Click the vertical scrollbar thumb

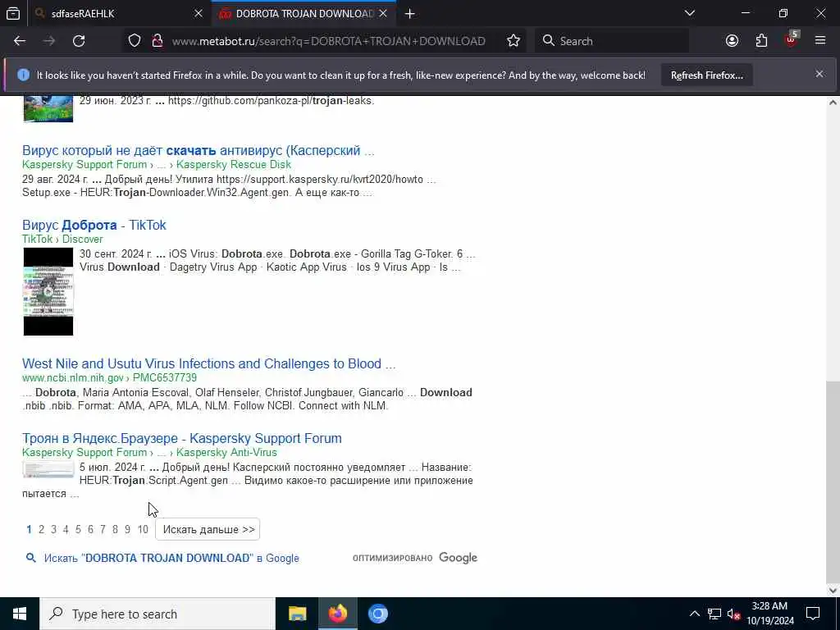833,482
